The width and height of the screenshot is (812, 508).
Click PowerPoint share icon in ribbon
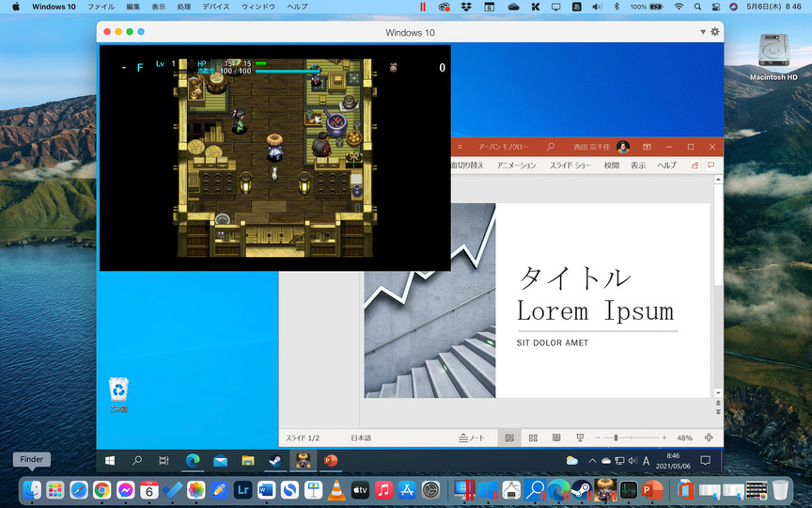coord(695,166)
